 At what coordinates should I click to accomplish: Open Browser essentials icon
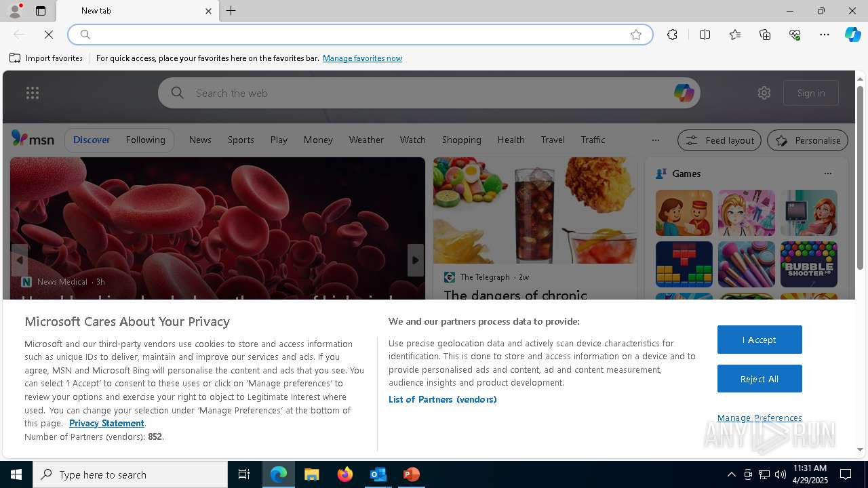795,35
